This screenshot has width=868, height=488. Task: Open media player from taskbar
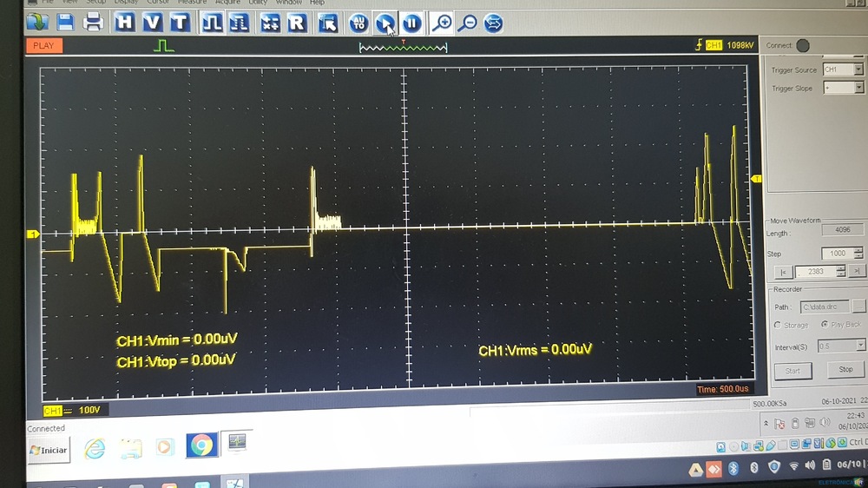[x=164, y=446]
